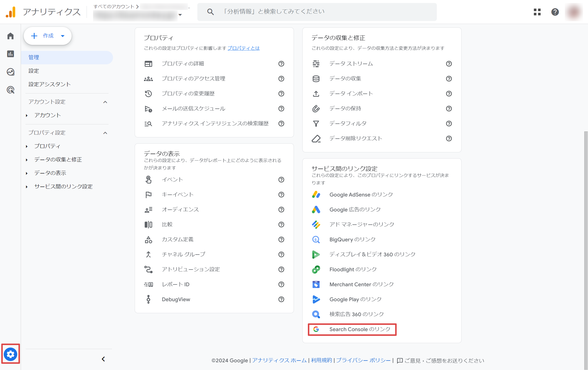
Task: Open the top-bar help icon
Action: coord(555,12)
